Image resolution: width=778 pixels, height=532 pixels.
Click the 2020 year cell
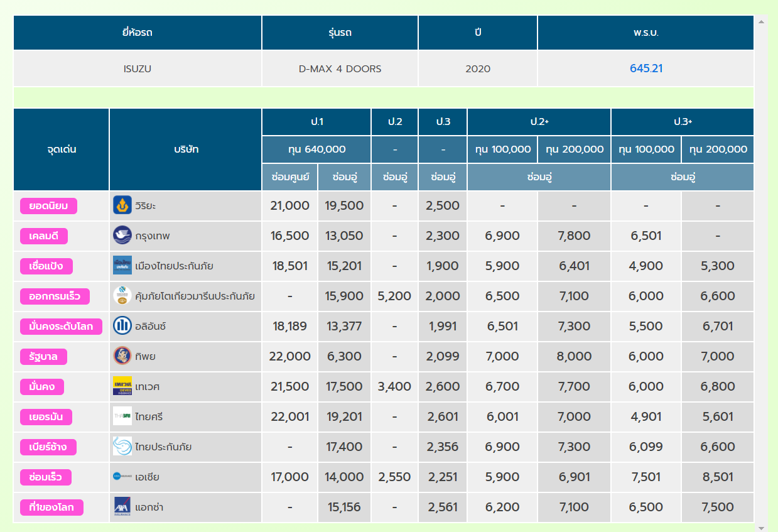coord(478,68)
